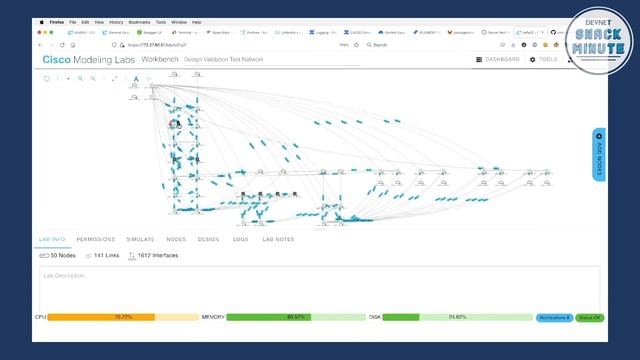Click the Notifications button
Image resolution: width=640 pixels, height=360 pixels.
554,318
